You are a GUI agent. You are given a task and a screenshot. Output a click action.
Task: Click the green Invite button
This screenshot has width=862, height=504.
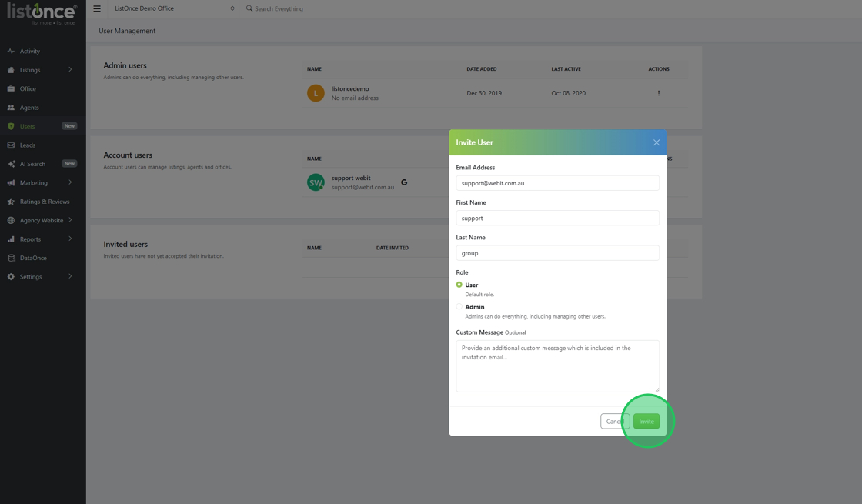(x=646, y=422)
